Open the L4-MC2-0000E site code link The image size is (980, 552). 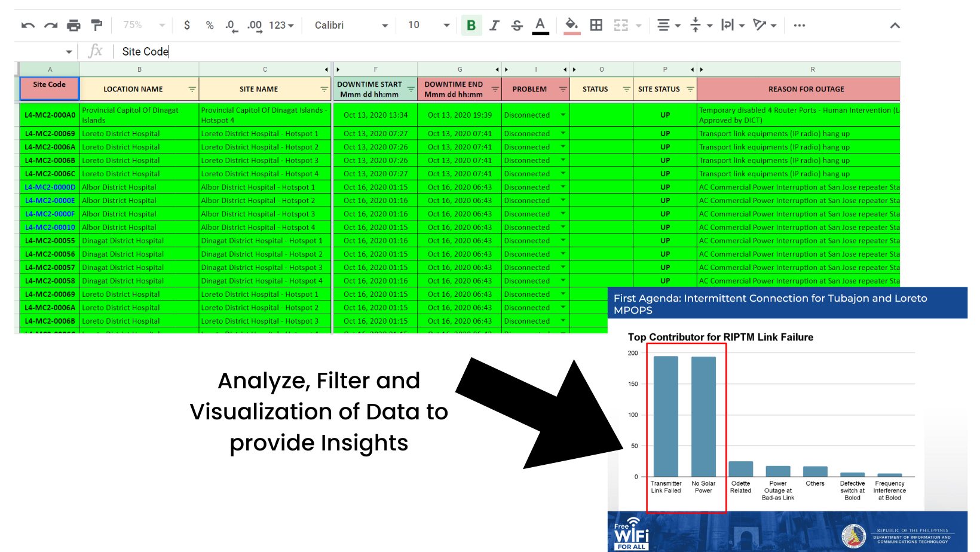coord(50,201)
